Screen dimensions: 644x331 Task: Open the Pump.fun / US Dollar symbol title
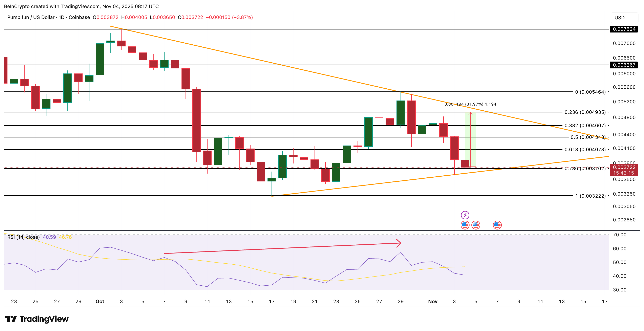(x=31, y=17)
